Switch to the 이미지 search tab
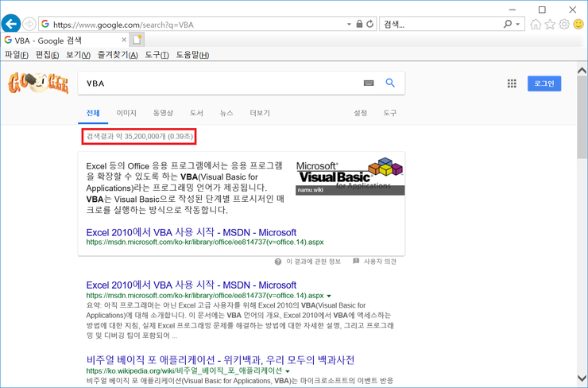 click(126, 113)
